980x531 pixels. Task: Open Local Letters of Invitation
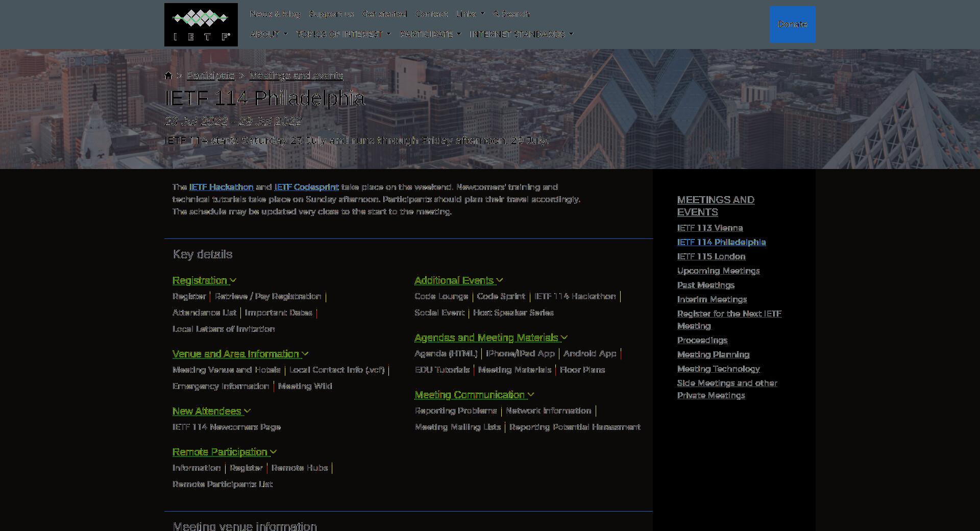pyautogui.click(x=224, y=329)
